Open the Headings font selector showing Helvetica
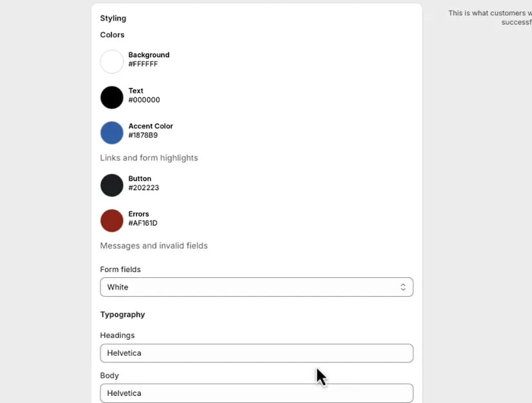The height and width of the screenshot is (403, 532). tap(257, 353)
